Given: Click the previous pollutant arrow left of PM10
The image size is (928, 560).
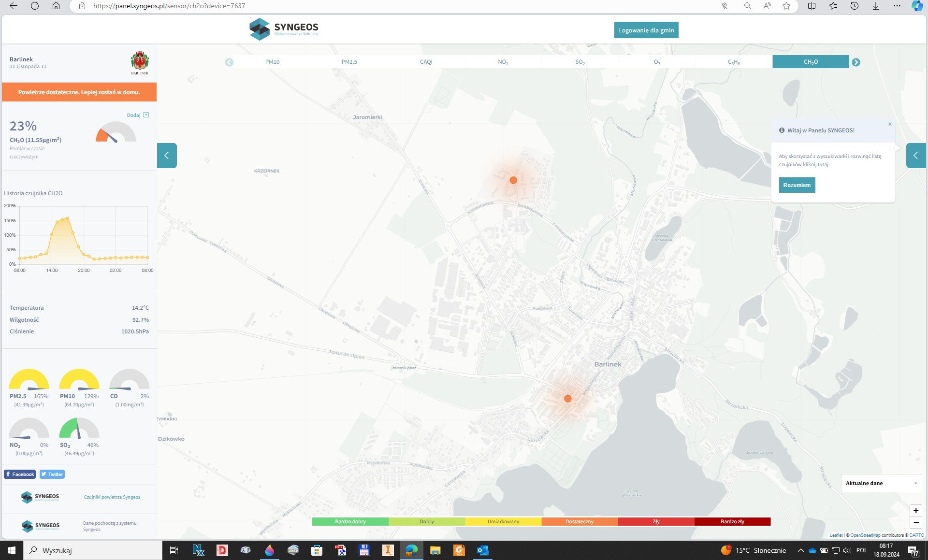Looking at the screenshot, I should pos(229,62).
